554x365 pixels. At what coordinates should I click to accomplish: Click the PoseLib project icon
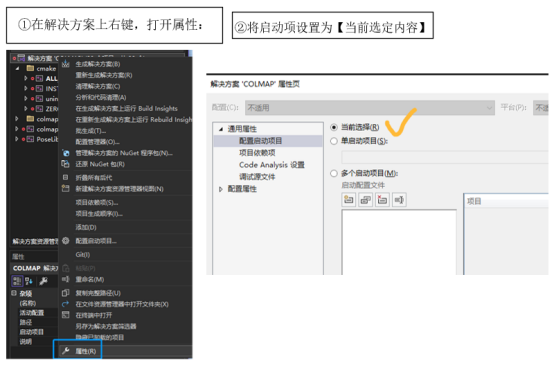pos(30,139)
